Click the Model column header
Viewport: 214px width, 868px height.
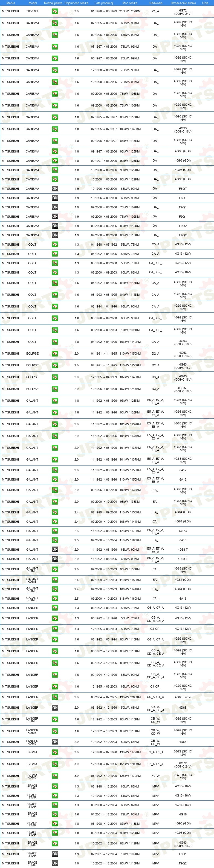[x=32, y=3]
